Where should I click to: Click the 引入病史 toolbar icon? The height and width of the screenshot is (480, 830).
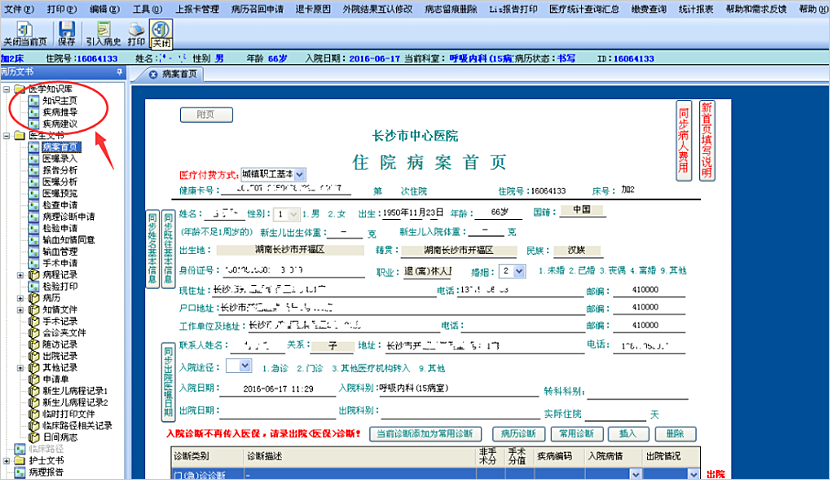click(103, 34)
